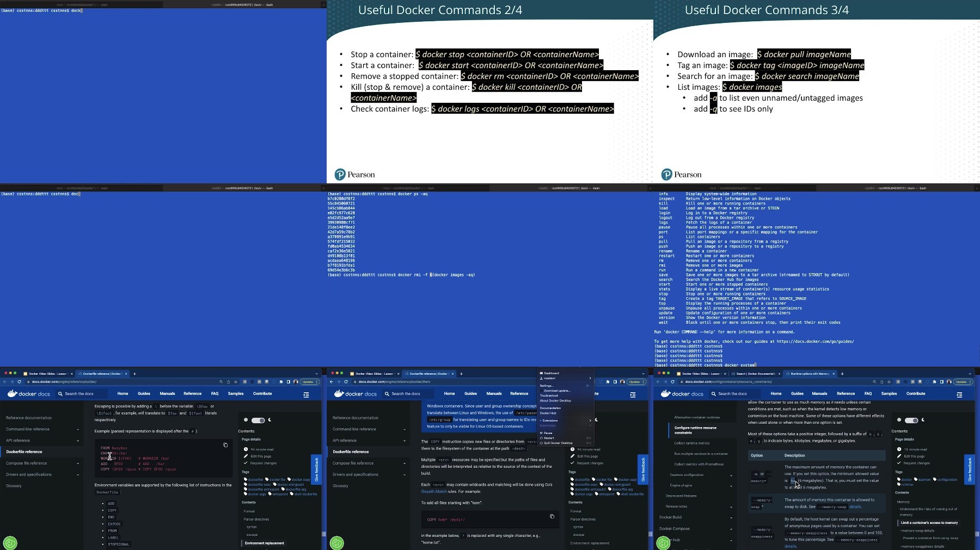Open green cookie badge on COPY hom* page
980x550 pixels.
click(x=336, y=542)
